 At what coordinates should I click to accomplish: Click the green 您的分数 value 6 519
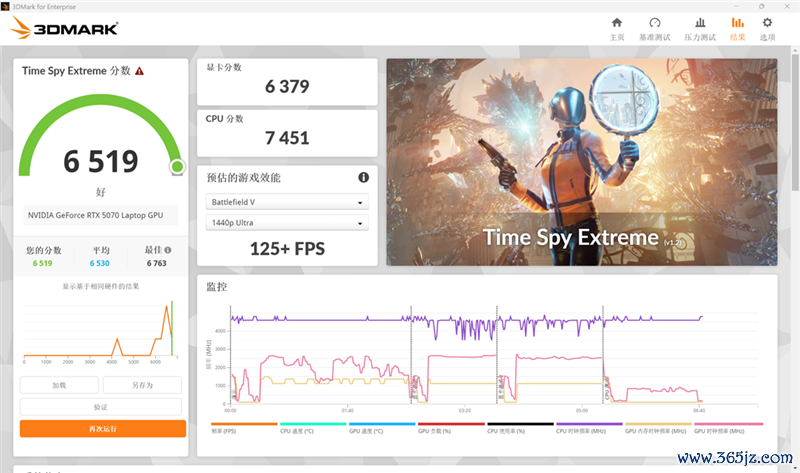(42, 263)
